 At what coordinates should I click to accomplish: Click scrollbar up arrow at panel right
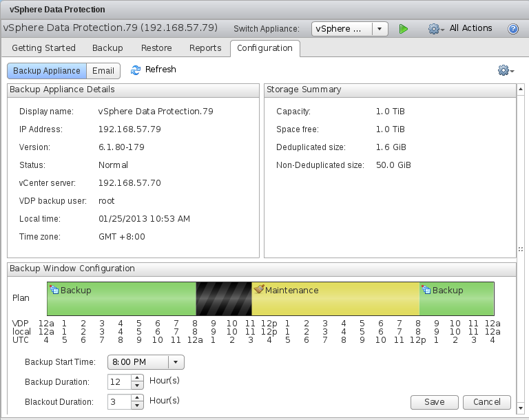pyautogui.click(x=521, y=89)
